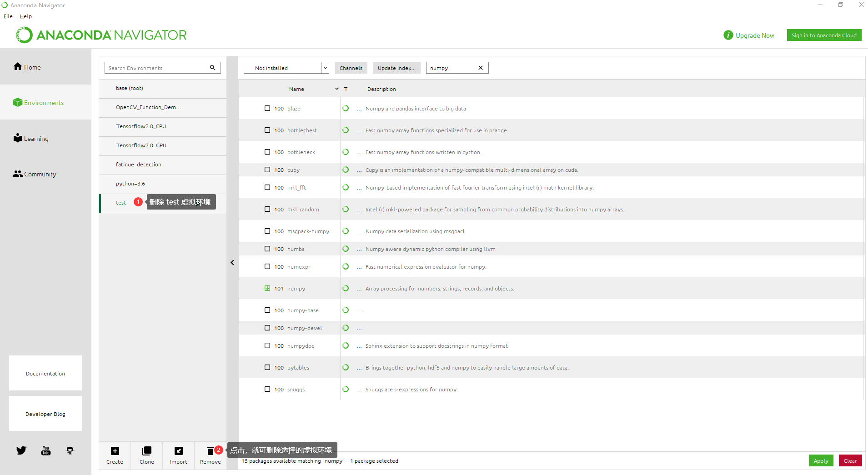Click the type icon for mkl_fft
The width and height of the screenshot is (868, 475).
coord(346,187)
